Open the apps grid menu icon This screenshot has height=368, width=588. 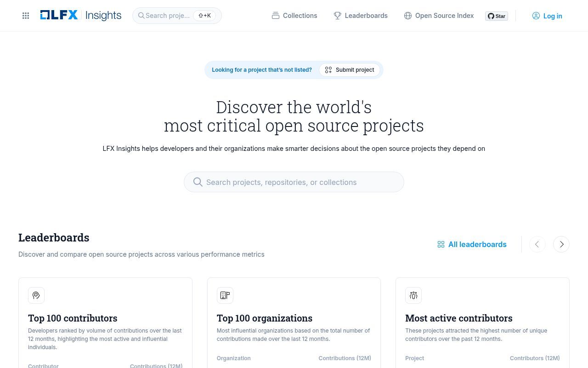click(x=26, y=16)
